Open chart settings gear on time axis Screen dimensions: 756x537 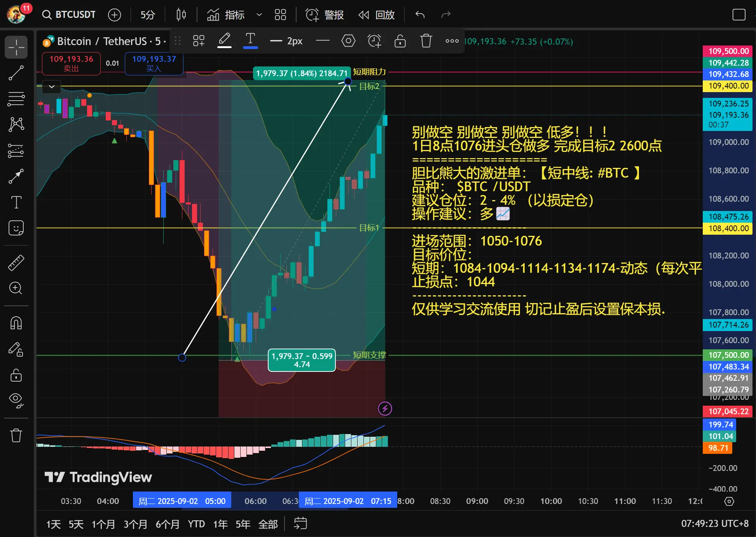click(x=729, y=501)
